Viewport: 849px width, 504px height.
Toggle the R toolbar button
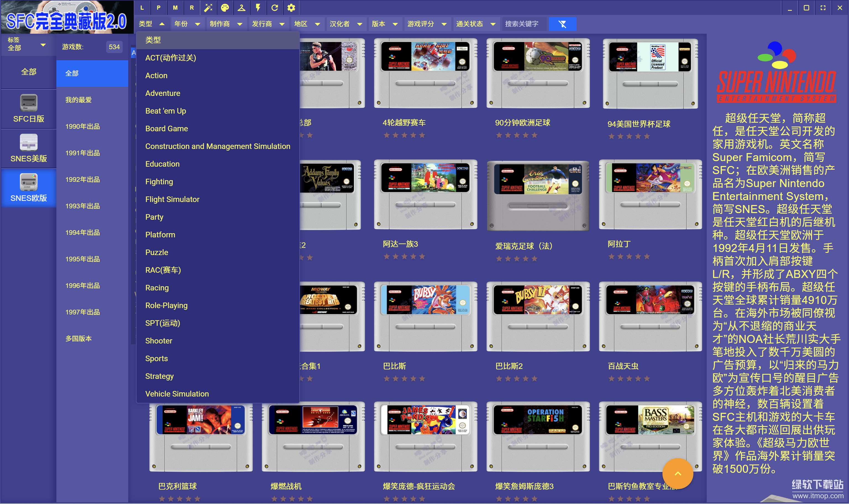coord(192,7)
